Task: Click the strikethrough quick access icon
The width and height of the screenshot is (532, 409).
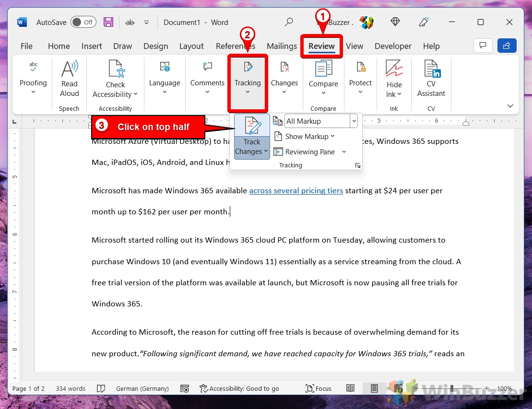Action: click(x=130, y=23)
